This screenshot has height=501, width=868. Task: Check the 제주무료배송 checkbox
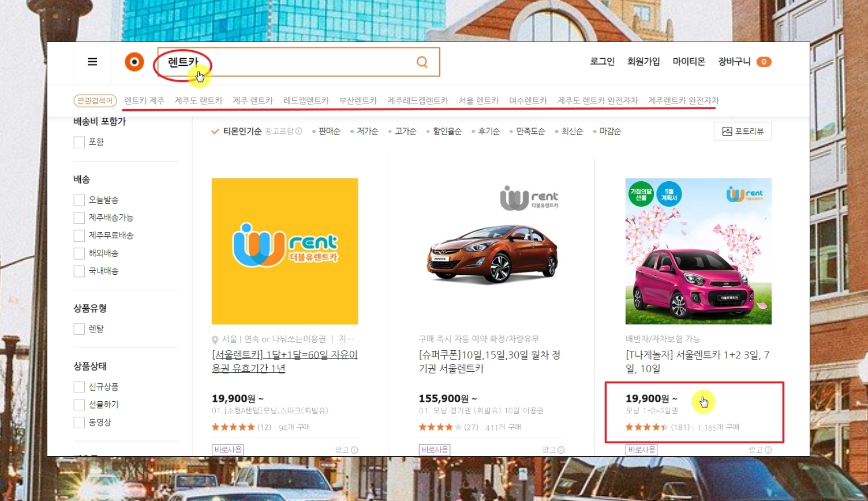[x=79, y=235]
